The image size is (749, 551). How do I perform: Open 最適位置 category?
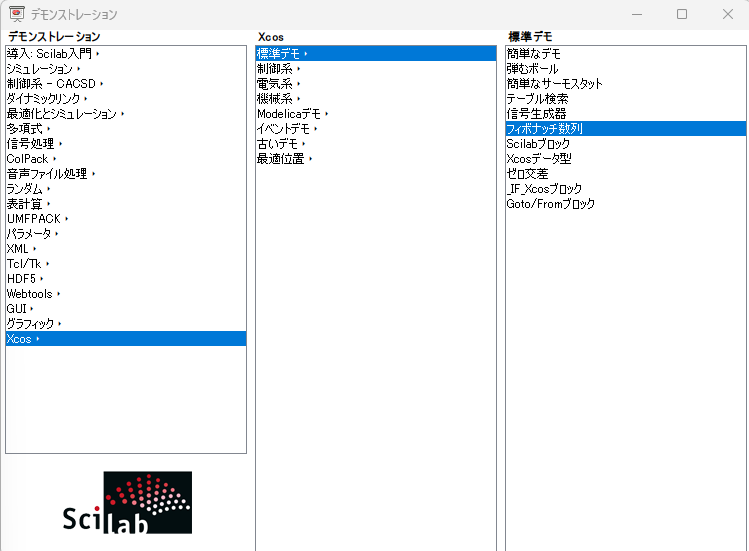(x=376, y=159)
